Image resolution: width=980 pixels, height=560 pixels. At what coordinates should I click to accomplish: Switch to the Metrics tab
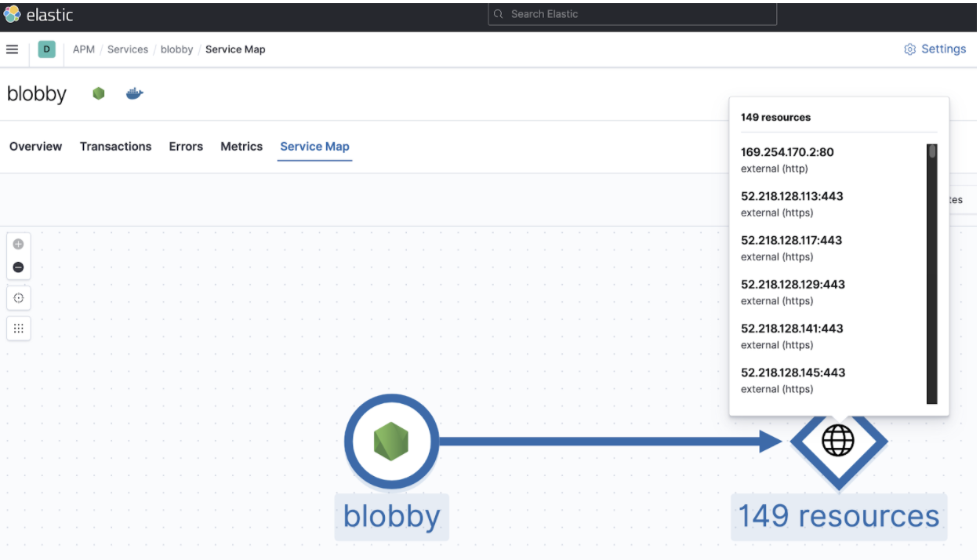pos(241,147)
